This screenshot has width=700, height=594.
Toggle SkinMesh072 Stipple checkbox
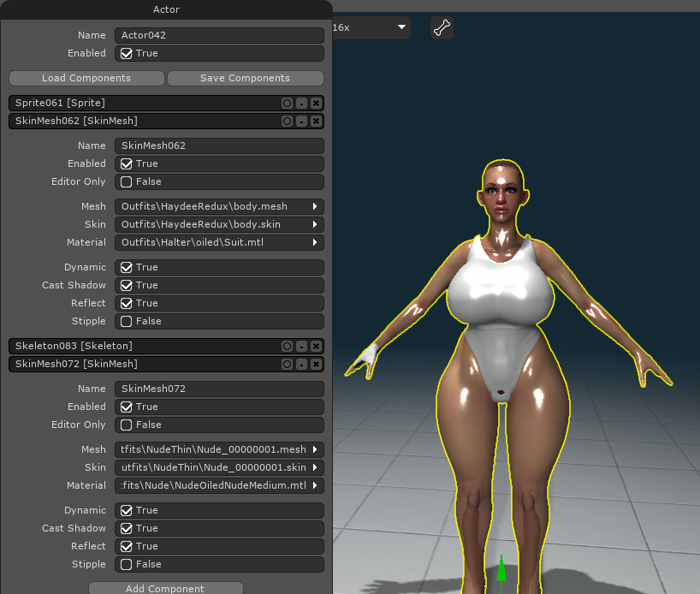click(127, 564)
